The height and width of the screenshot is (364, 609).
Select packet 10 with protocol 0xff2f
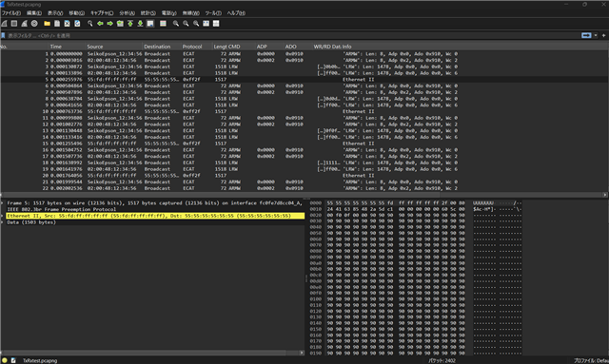[304, 111]
